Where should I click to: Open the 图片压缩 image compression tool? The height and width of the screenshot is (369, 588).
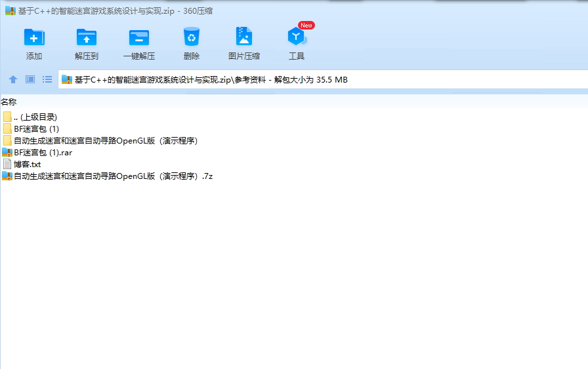tap(244, 36)
